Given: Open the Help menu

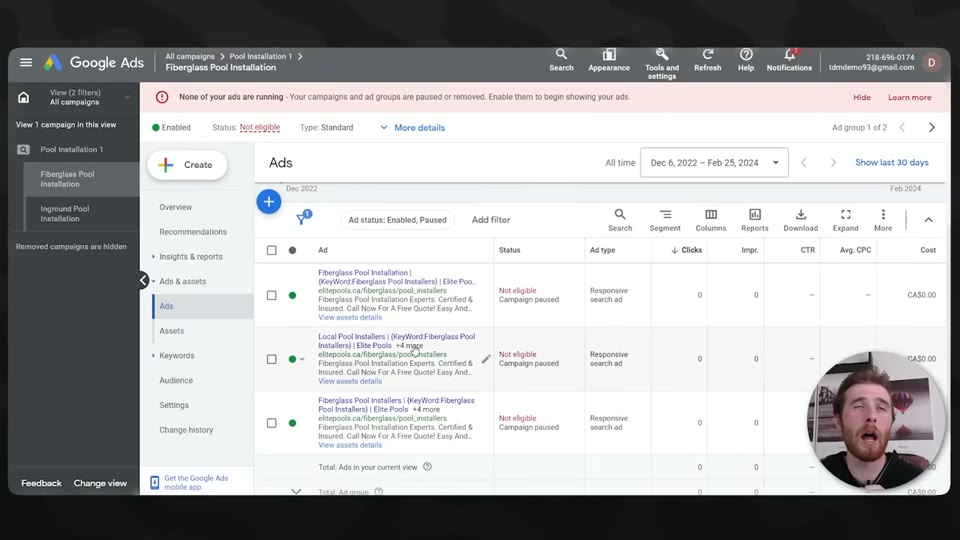Looking at the screenshot, I should [746, 61].
